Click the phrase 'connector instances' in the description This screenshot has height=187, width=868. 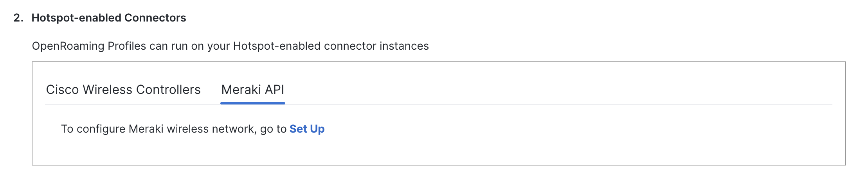(x=376, y=46)
